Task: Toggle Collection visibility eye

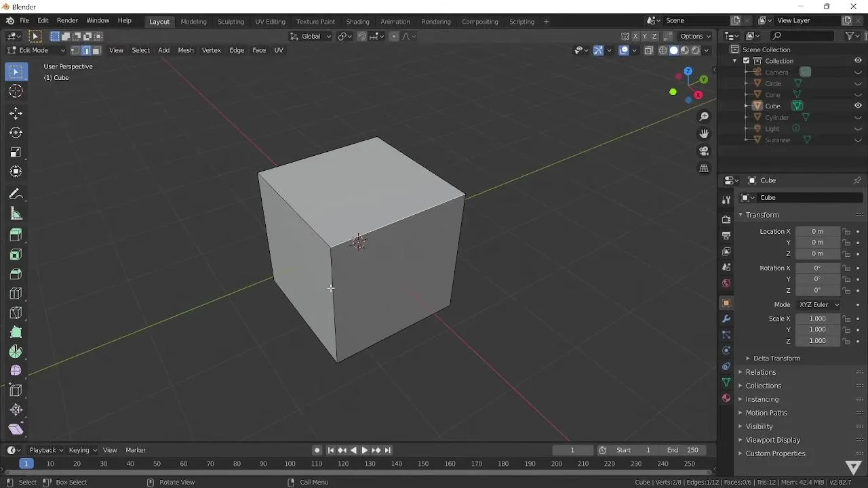Action: click(x=858, y=60)
